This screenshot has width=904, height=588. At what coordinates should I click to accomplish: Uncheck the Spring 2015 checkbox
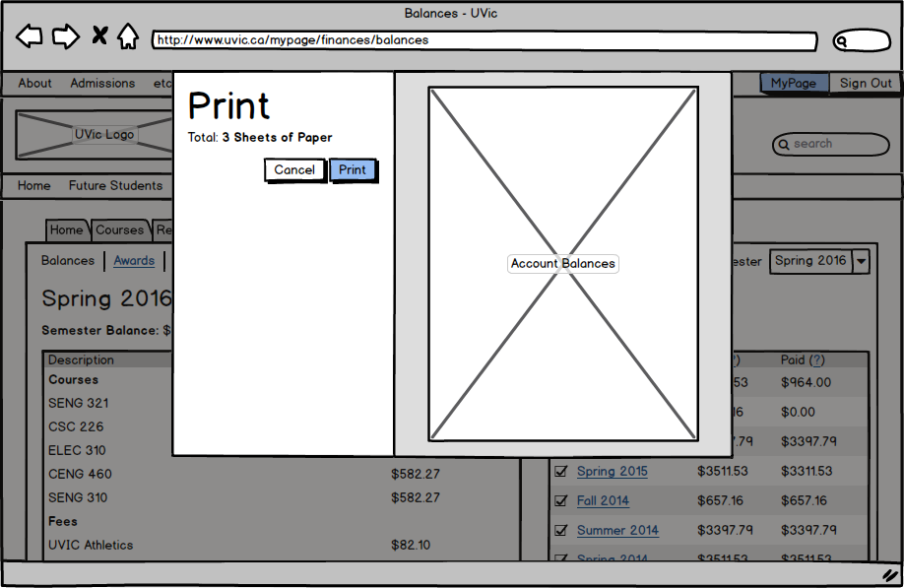tap(561, 471)
